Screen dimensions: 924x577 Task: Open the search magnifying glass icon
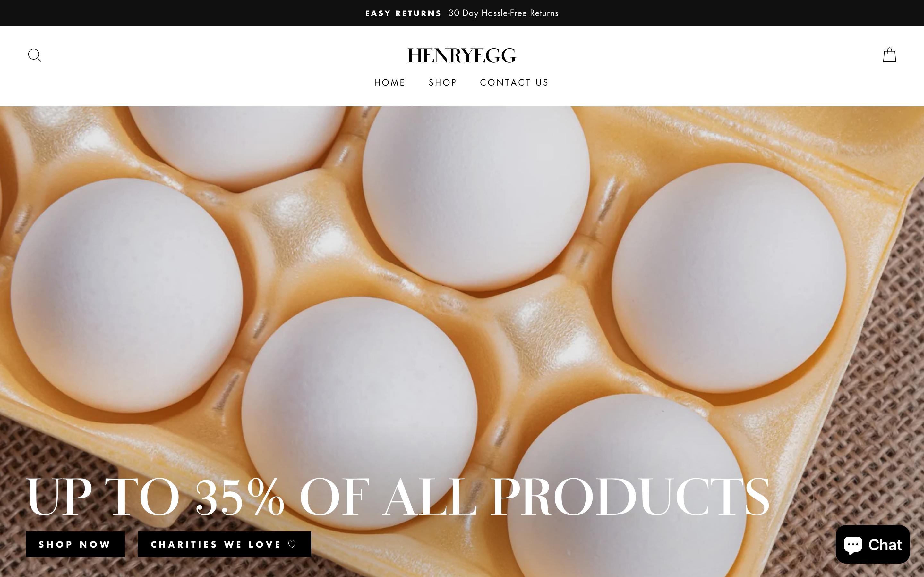click(x=34, y=55)
